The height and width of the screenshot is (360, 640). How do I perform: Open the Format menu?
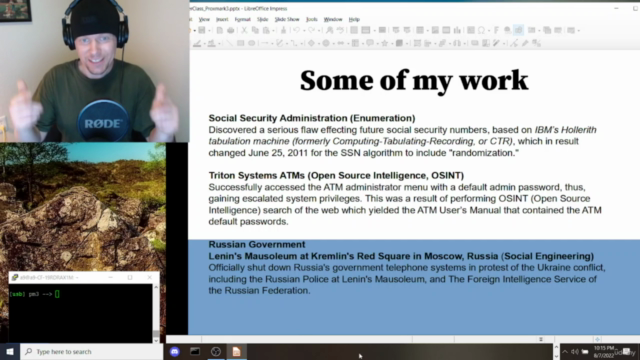(242, 19)
